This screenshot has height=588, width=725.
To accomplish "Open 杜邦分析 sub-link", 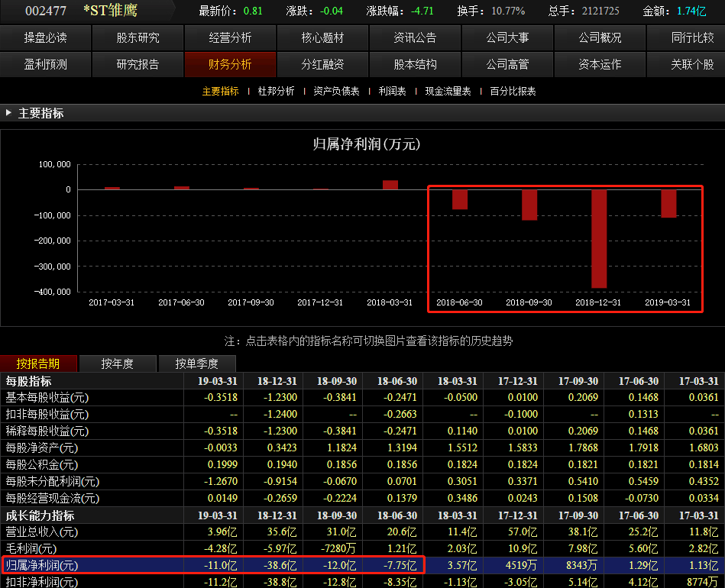I will [x=276, y=91].
